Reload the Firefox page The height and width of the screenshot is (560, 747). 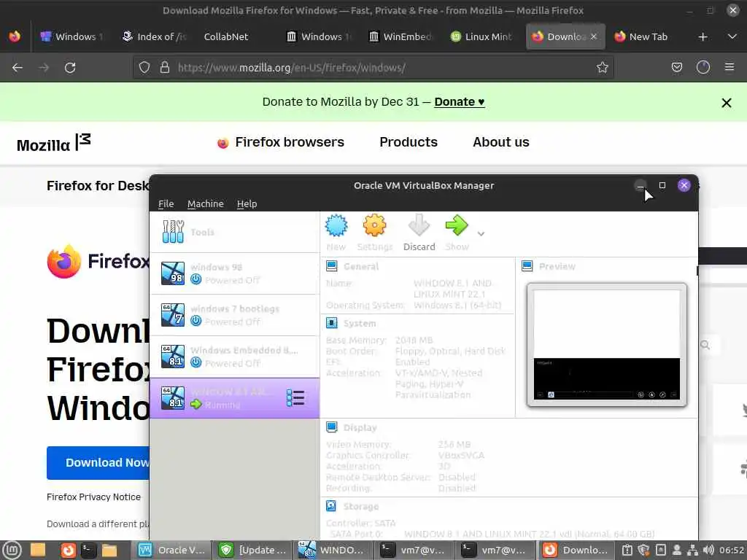(x=70, y=68)
